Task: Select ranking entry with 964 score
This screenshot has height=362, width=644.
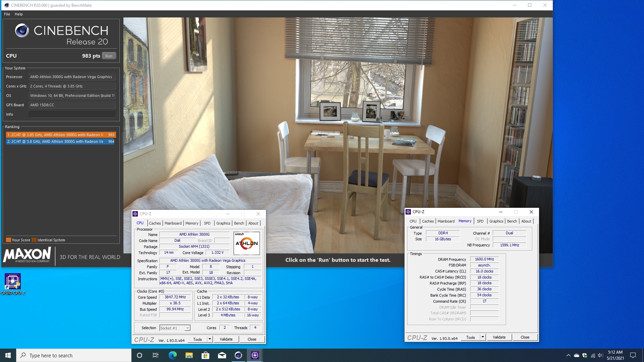Action: coord(61,141)
